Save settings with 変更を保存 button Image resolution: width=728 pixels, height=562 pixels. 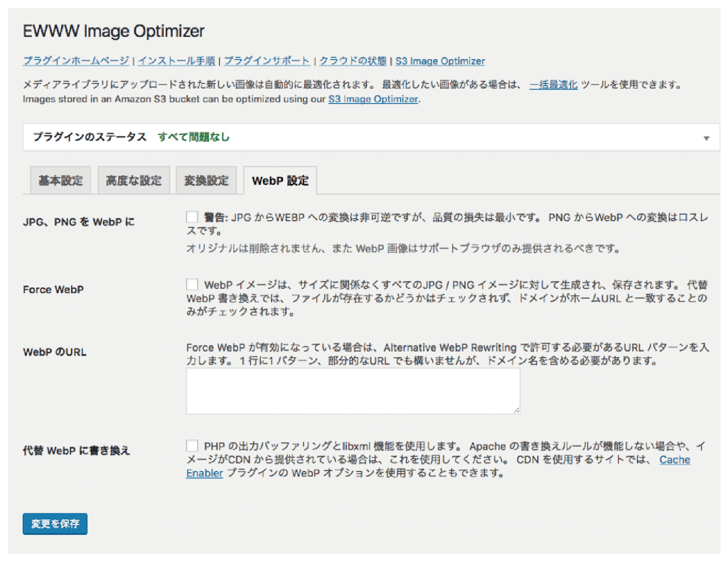(x=55, y=524)
